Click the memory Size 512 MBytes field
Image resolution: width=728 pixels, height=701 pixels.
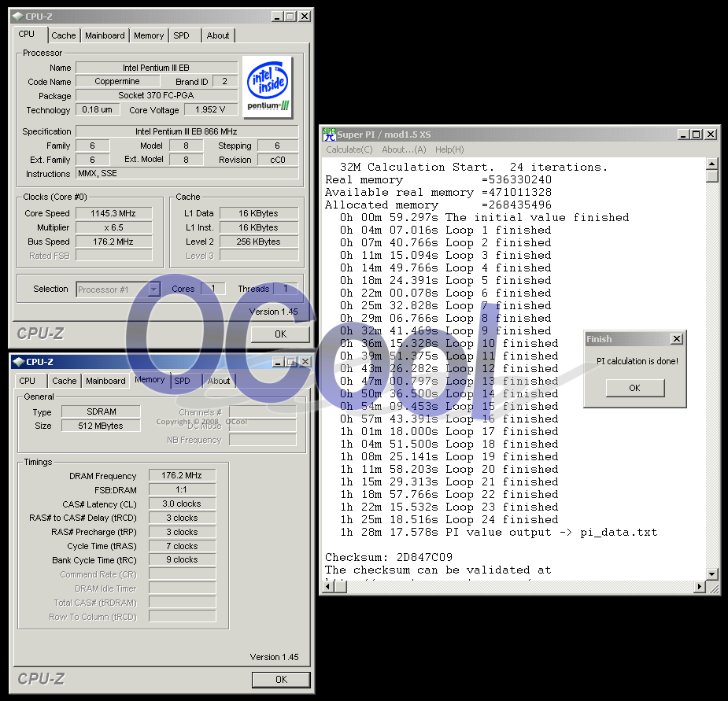(x=101, y=426)
